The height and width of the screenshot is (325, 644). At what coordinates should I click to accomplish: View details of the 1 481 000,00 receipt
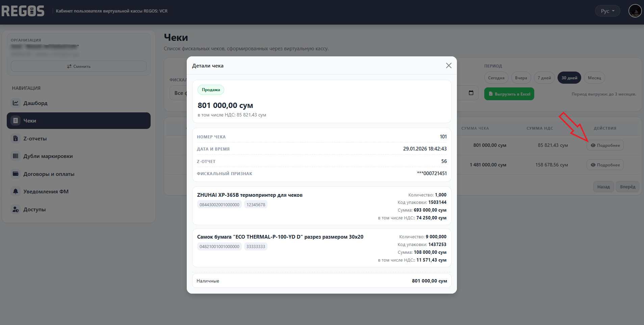[x=605, y=165]
